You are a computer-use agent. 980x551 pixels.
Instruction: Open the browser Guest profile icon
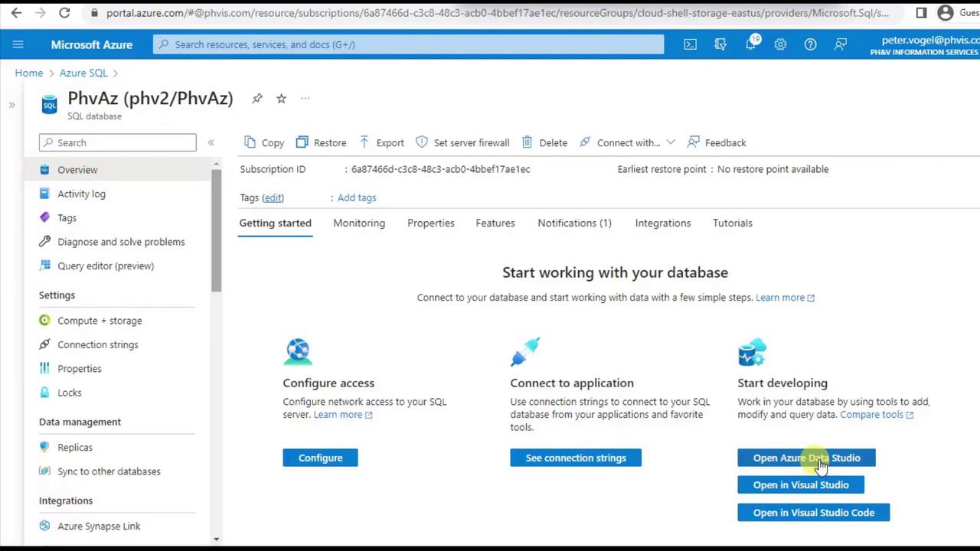(x=946, y=13)
